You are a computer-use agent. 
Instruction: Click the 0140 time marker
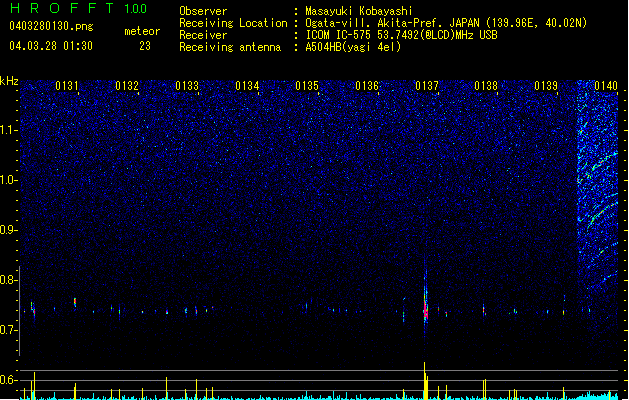click(x=606, y=86)
